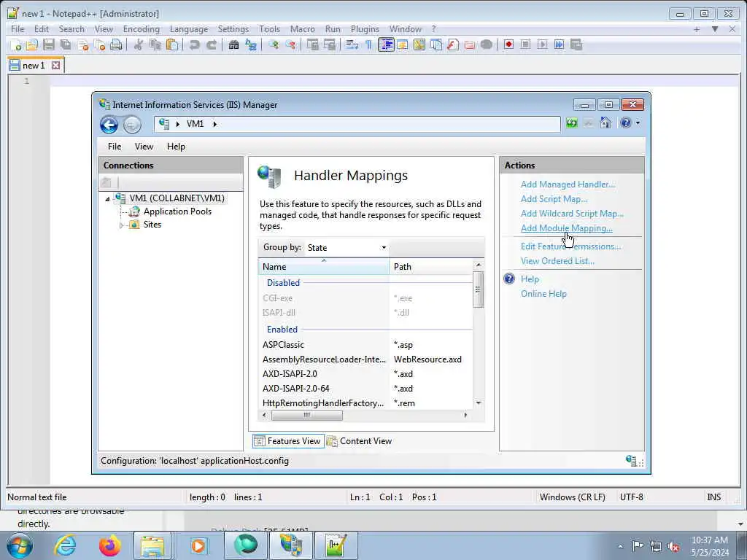Click the Find binoculars icon in Notepad++
This screenshot has width=747, height=560.
tap(233, 44)
